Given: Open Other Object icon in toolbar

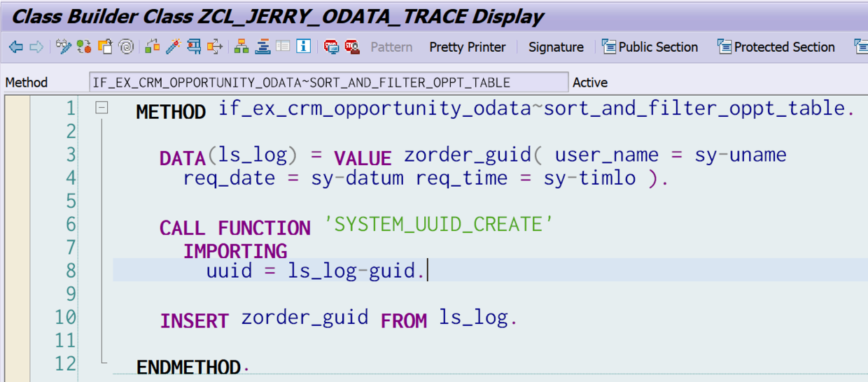Looking at the screenshot, I should coord(105,47).
